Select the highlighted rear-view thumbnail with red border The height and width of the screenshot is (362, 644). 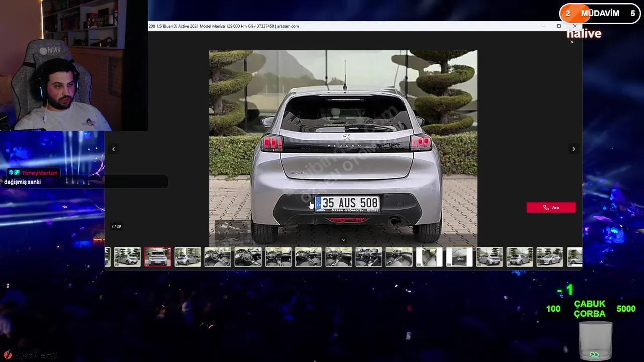tap(157, 257)
